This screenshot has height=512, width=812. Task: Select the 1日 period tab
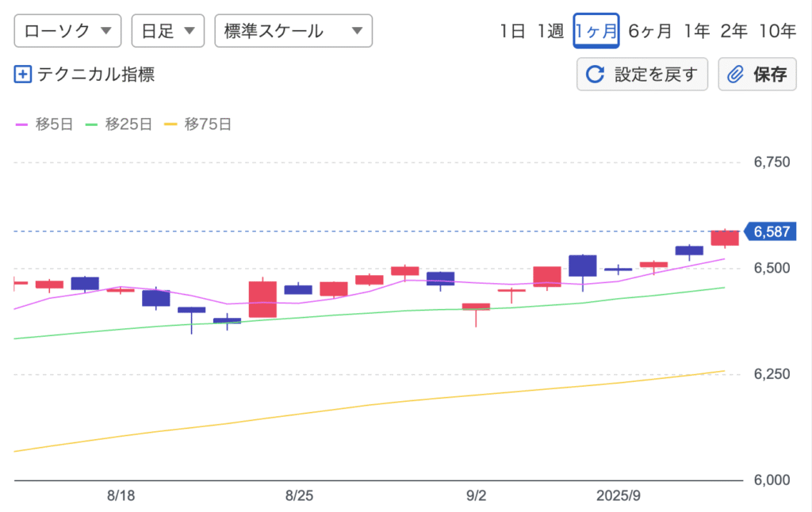512,31
